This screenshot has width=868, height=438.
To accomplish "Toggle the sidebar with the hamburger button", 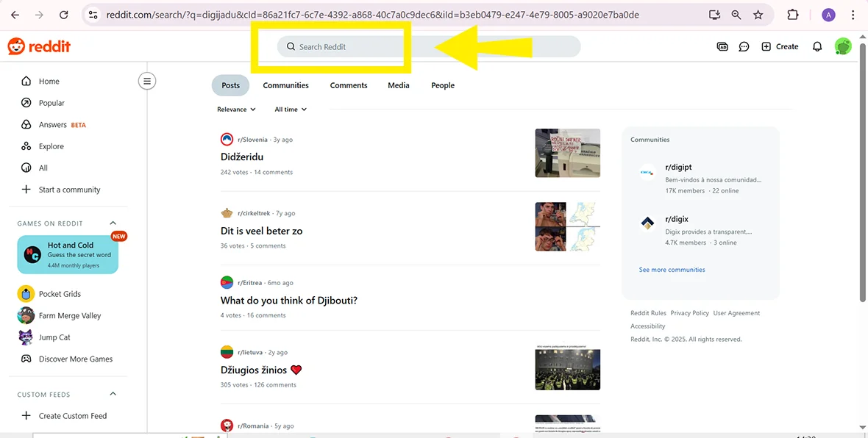I will click(x=147, y=81).
